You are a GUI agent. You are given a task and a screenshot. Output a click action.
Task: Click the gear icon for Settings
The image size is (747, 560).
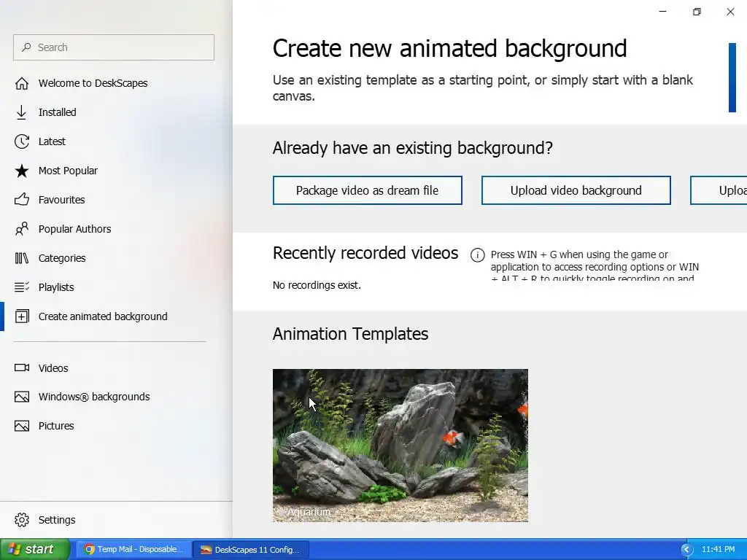click(x=21, y=519)
